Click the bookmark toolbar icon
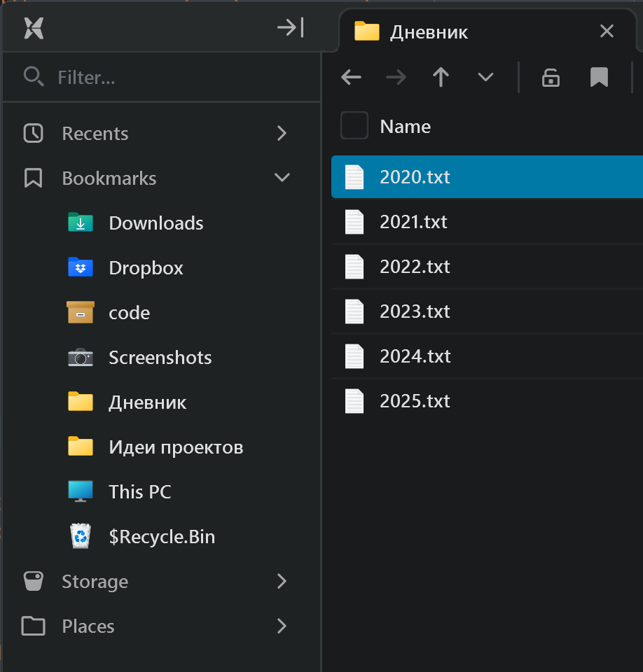 (599, 77)
